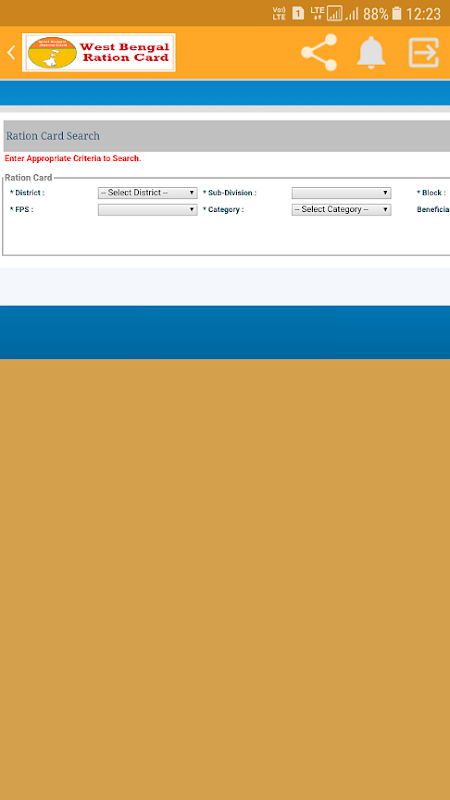The height and width of the screenshot is (800, 450).
Task: Open the Select Category dropdown
Action: click(x=341, y=210)
